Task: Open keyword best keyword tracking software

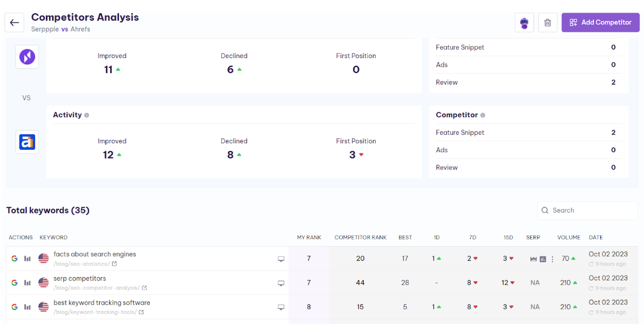Action: (x=102, y=303)
